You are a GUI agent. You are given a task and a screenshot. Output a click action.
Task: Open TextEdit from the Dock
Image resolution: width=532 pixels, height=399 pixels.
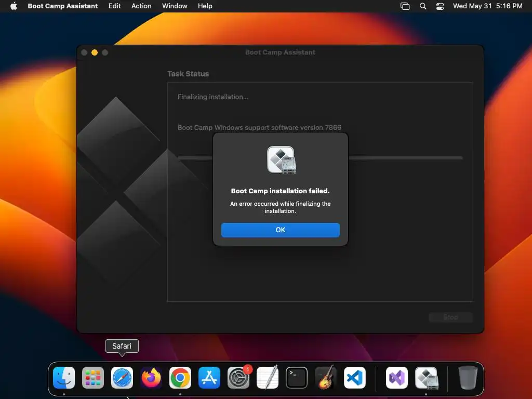point(268,377)
